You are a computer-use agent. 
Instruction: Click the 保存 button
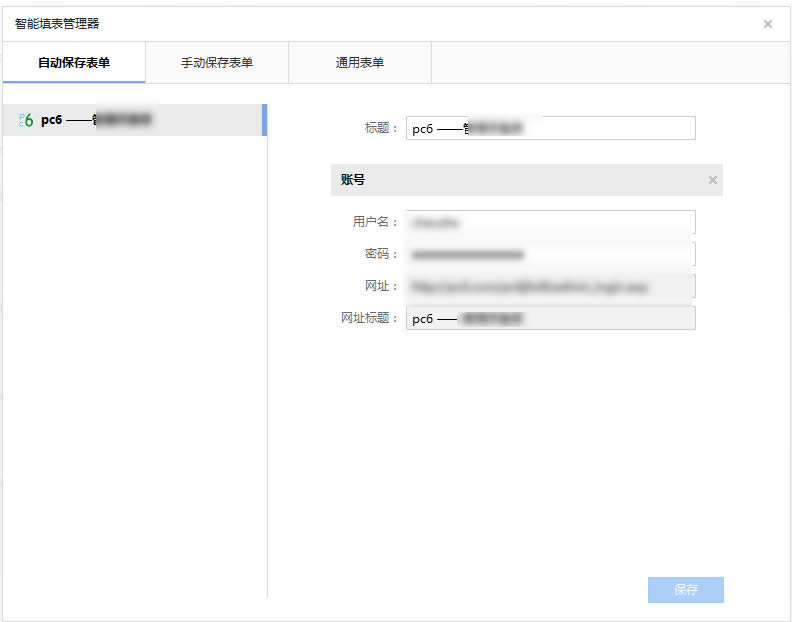(x=685, y=590)
